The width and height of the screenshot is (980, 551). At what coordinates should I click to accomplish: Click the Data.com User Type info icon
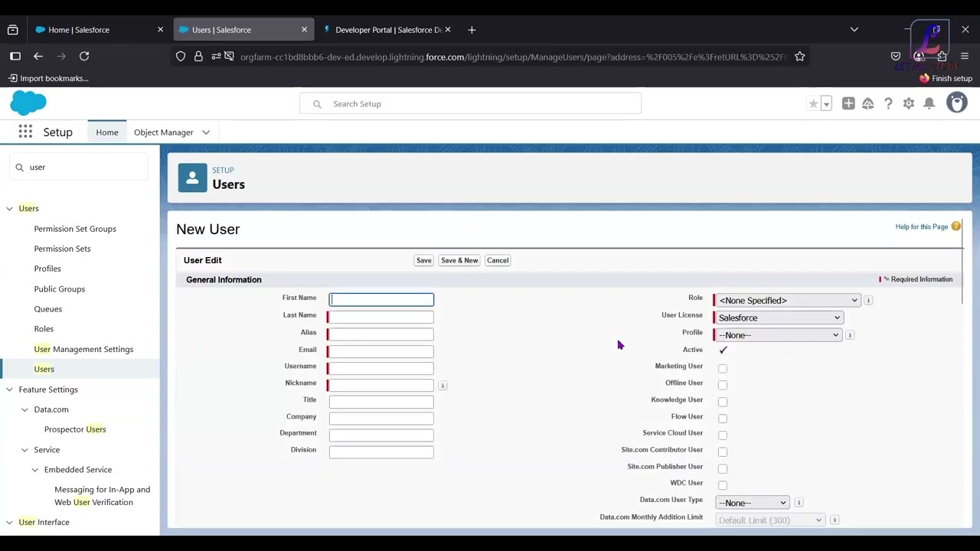(799, 503)
